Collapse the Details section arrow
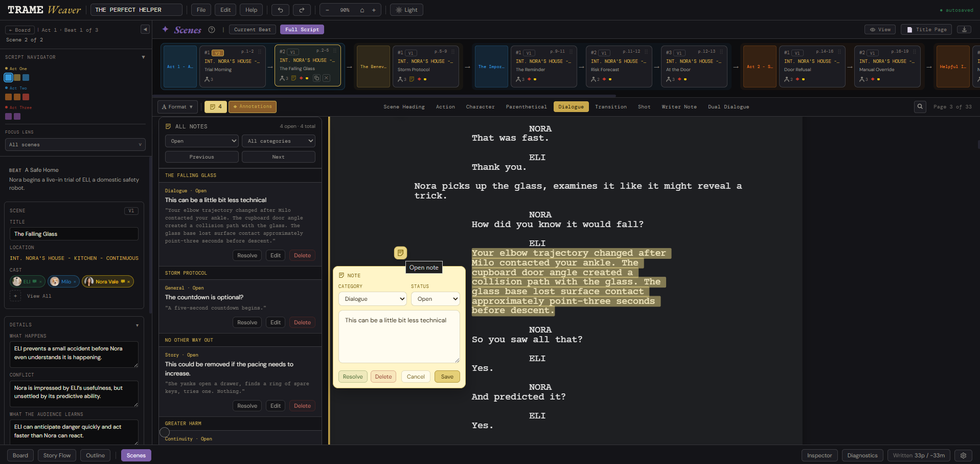The image size is (980, 464). click(137, 325)
